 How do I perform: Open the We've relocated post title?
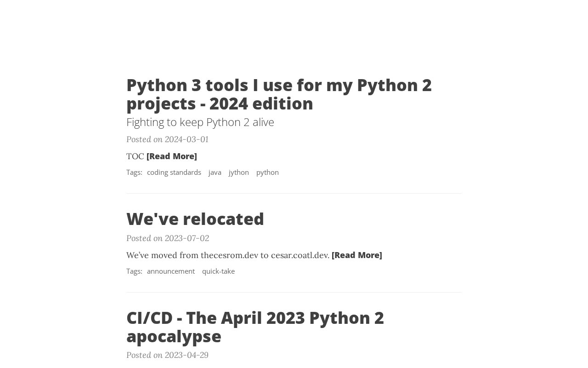[195, 219]
